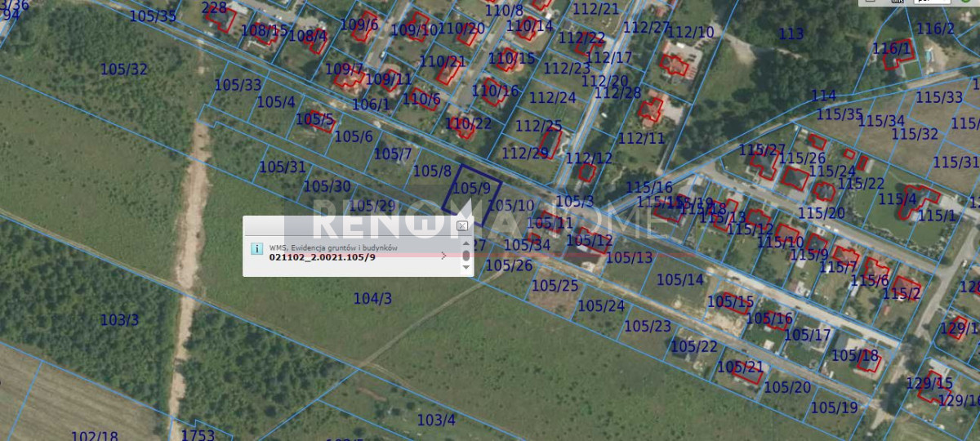Open parcel ID 021102_2.0021.105/9 result
Image resolution: width=980 pixels, height=441 pixels.
point(323,257)
